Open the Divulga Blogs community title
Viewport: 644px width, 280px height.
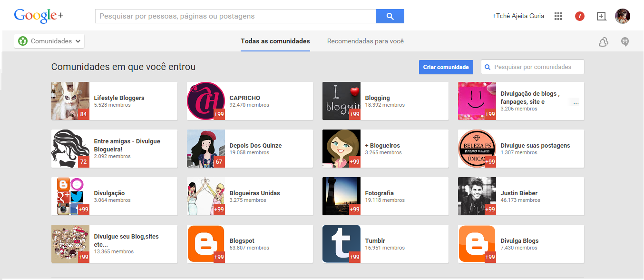tap(519, 240)
